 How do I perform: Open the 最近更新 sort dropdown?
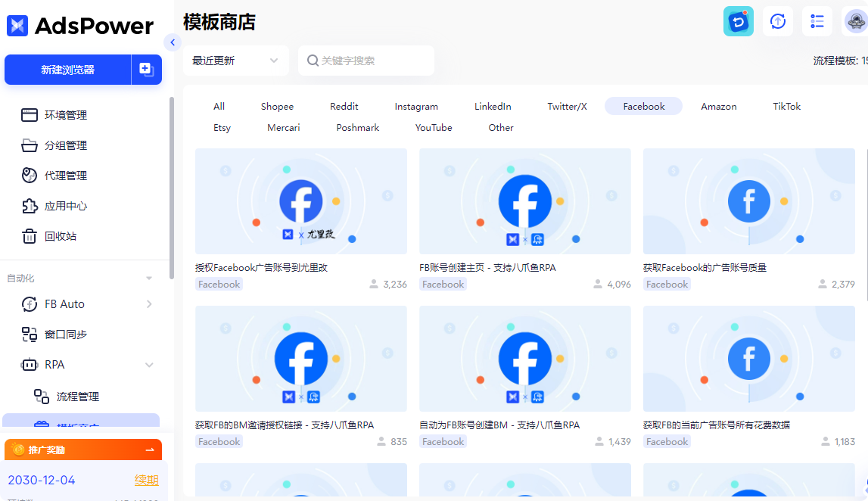point(236,61)
